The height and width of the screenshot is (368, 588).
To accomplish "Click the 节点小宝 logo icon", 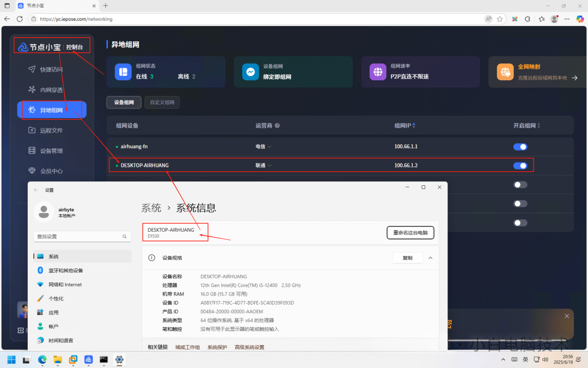I will point(23,47).
